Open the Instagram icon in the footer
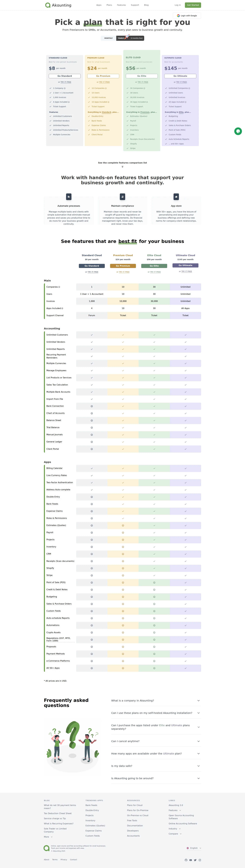The image size is (245, 868). pyautogui.click(x=200, y=860)
